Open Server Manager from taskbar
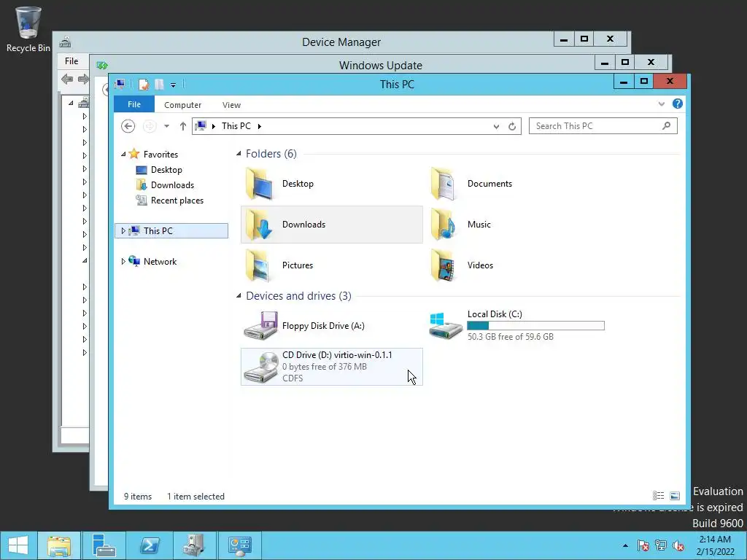This screenshot has height=560, width=747. (x=104, y=545)
